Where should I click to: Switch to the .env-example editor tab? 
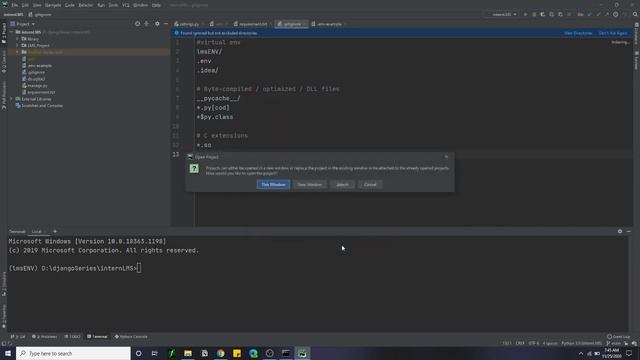(328, 24)
